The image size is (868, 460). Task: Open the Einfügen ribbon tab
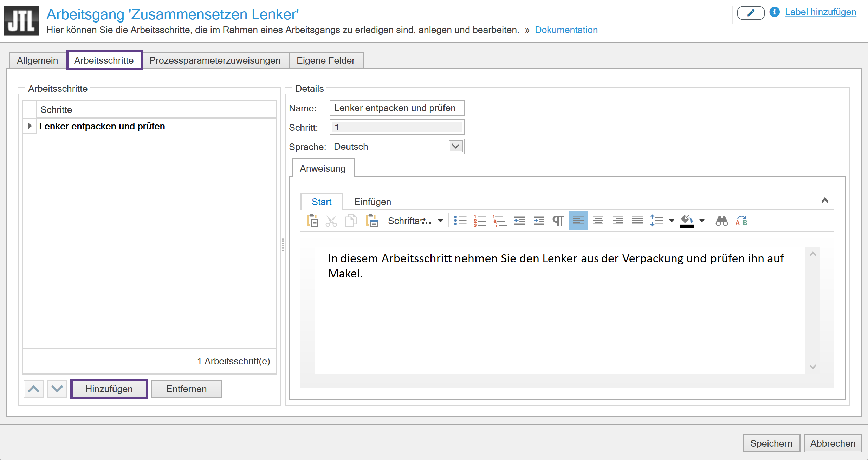(x=373, y=202)
